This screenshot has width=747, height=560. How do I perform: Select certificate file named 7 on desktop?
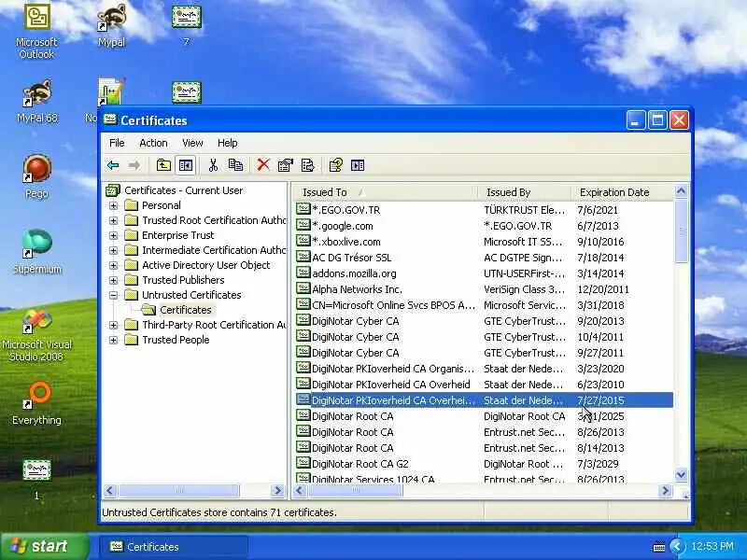tap(186, 25)
